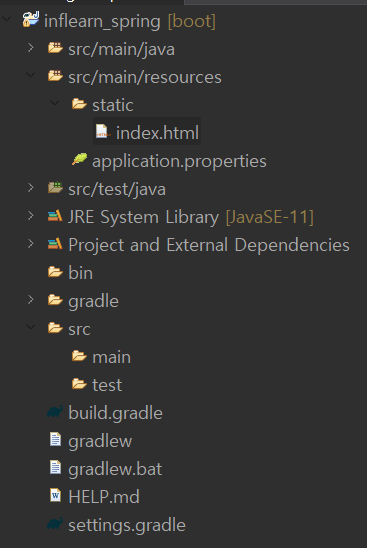
Task: Select the gradlew file name
Action: coord(100,442)
